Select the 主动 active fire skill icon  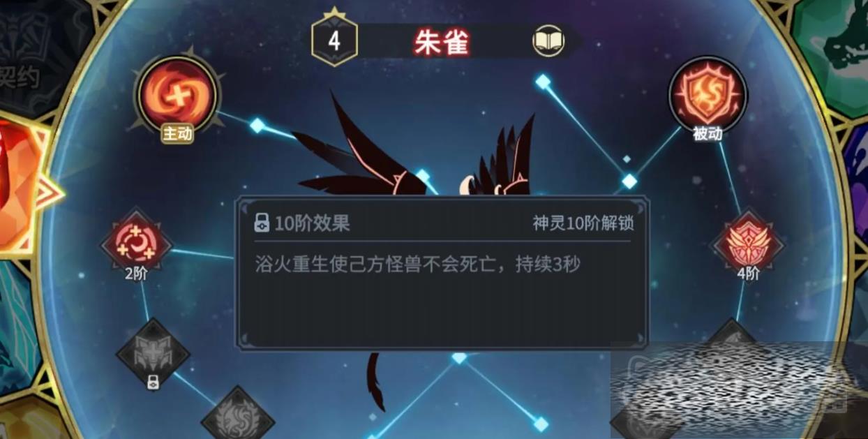tap(177, 95)
